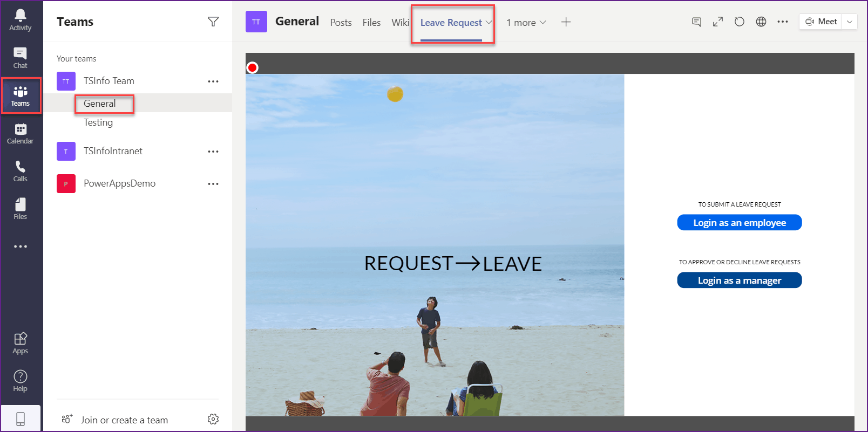Open the Meet options dropdown arrow

point(850,22)
